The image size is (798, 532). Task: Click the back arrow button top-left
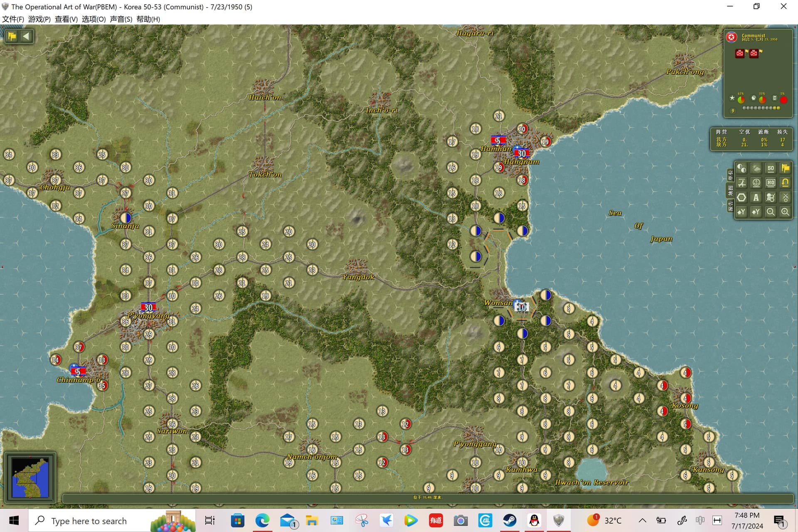pos(26,36)
